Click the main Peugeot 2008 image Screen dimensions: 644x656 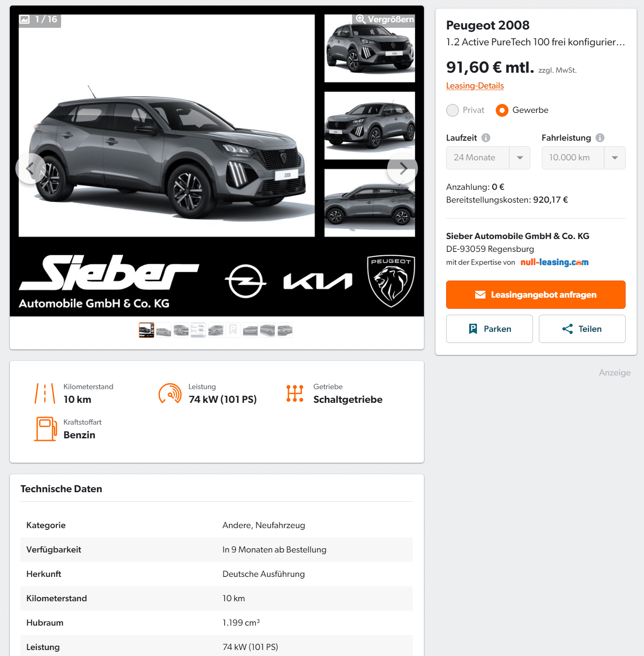167,126
